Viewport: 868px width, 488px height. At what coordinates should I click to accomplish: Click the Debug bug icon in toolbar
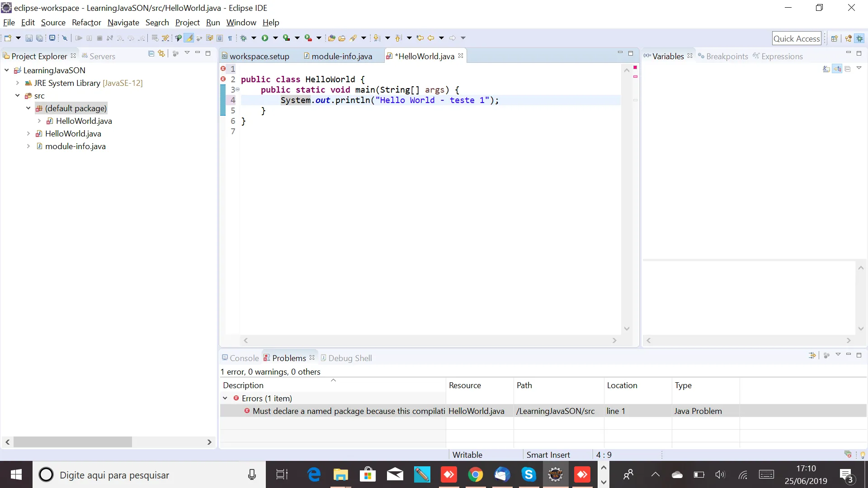click(x=243, y=38)
